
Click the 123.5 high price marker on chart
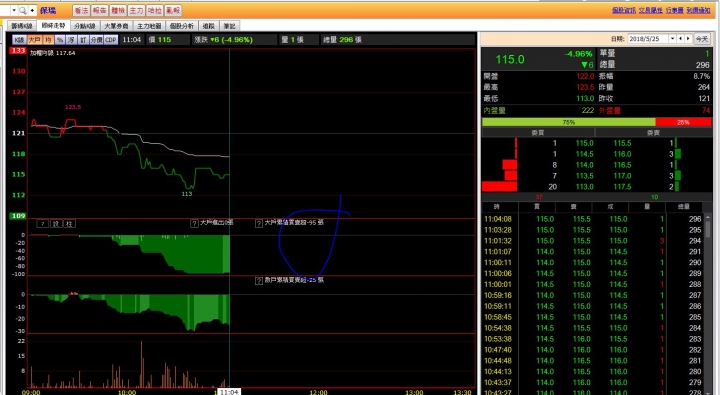[x=73, y=107]
